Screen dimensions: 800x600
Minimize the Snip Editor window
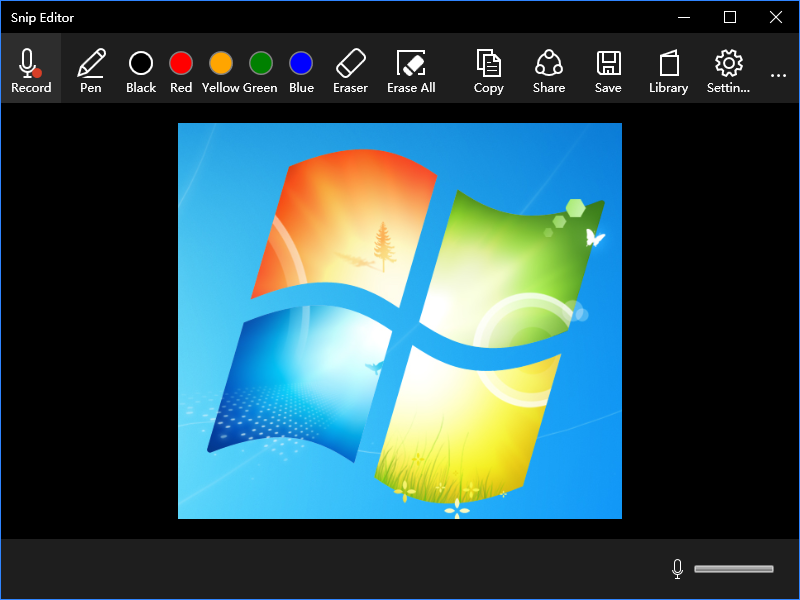coord(684,17)
